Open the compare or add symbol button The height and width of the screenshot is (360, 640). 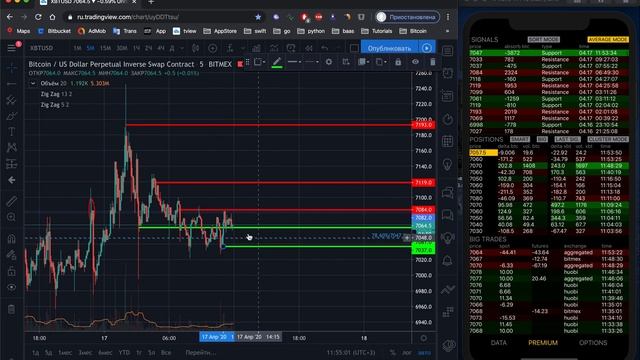coord(213,48)
